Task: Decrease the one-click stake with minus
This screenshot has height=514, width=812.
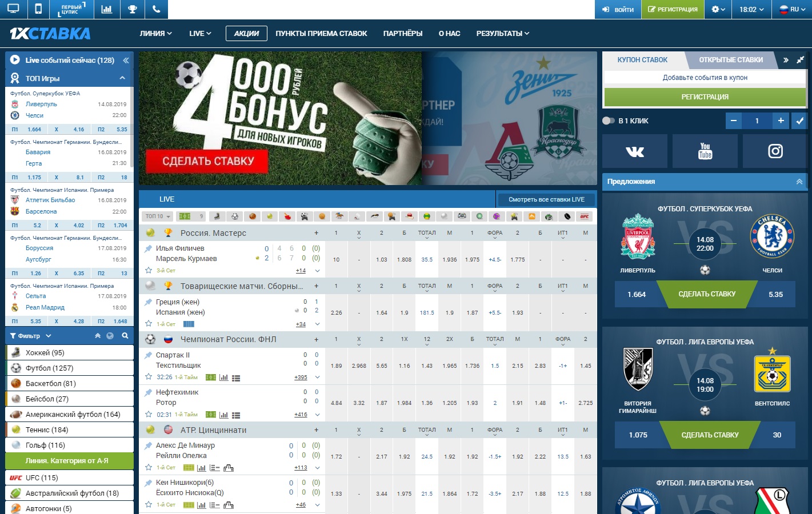Action: pyautogui.click(x=734, y=121)
